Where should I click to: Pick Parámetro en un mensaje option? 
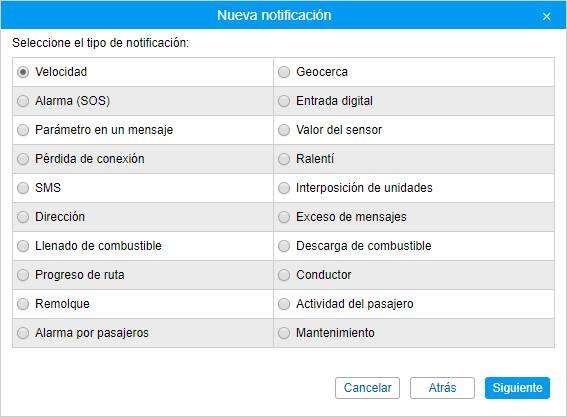[23, 130]
